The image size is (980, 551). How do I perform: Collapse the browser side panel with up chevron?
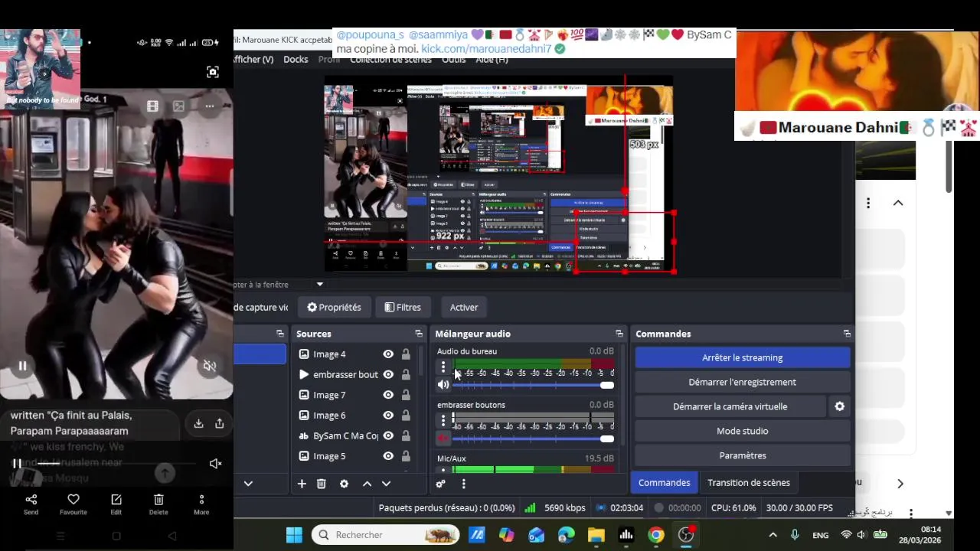pyautogui.click(x=898, y=203)
